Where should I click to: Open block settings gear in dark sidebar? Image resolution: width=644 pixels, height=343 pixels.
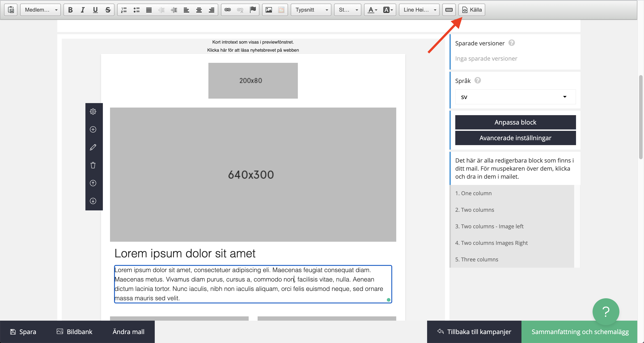[x=93, y=112]
